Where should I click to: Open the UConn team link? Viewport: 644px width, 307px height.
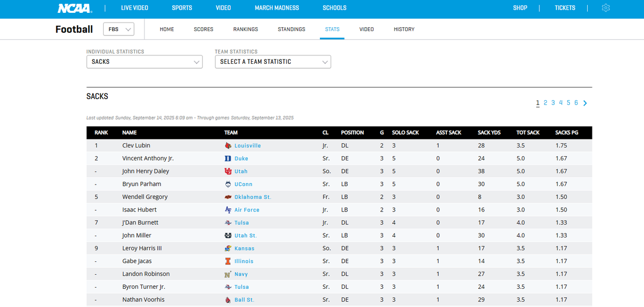coord(243,184)
